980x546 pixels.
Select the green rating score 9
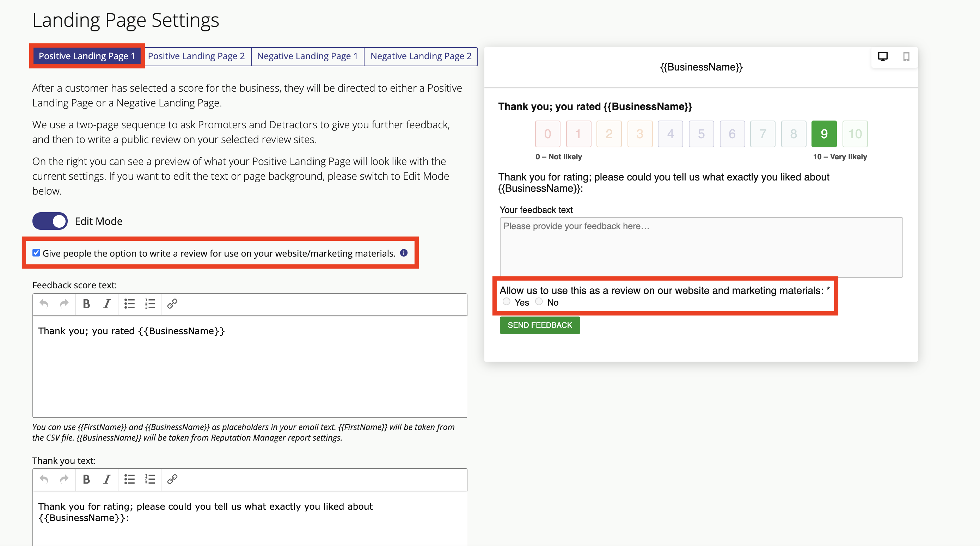coord(824,134)
